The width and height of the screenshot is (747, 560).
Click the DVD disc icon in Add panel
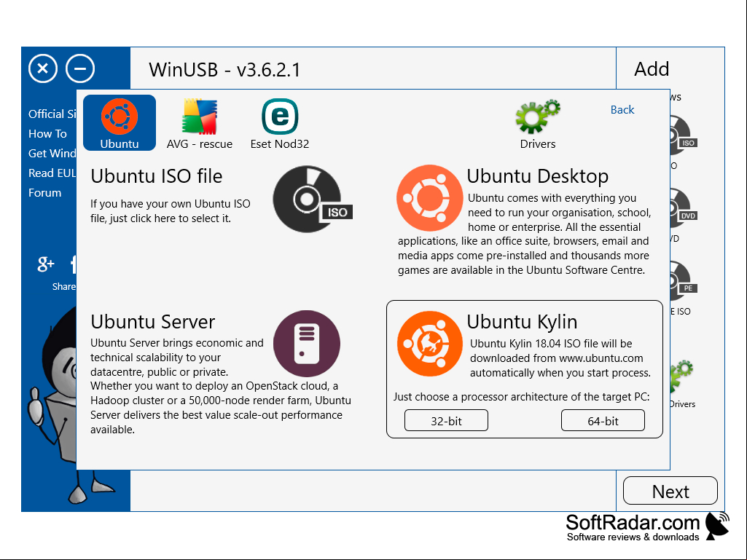pos(684,208)
